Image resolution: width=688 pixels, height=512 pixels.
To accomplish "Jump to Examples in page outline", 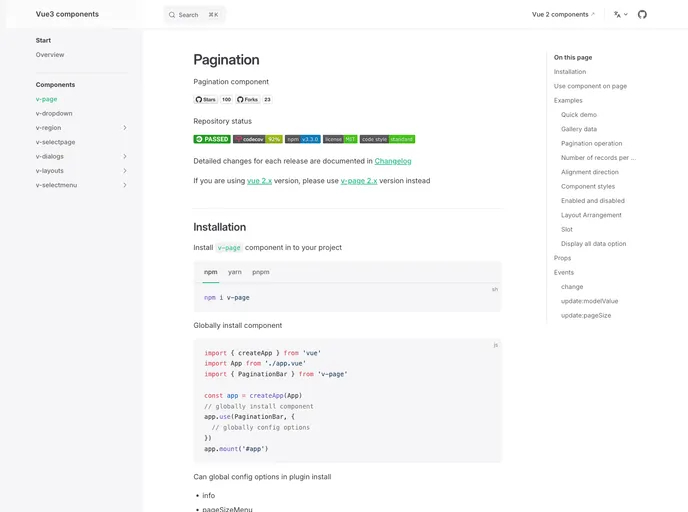I will [x=568, y=100].
